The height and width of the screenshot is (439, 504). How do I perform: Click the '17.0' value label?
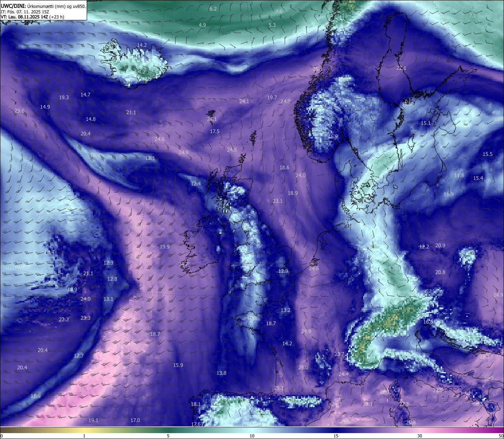coord(135,420)
